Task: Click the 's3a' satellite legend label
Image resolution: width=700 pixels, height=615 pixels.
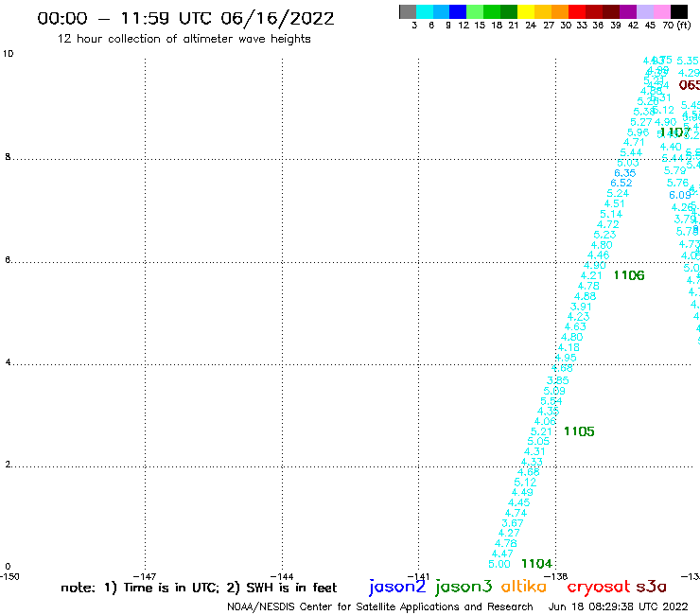Action: click(x=652, y=588)
